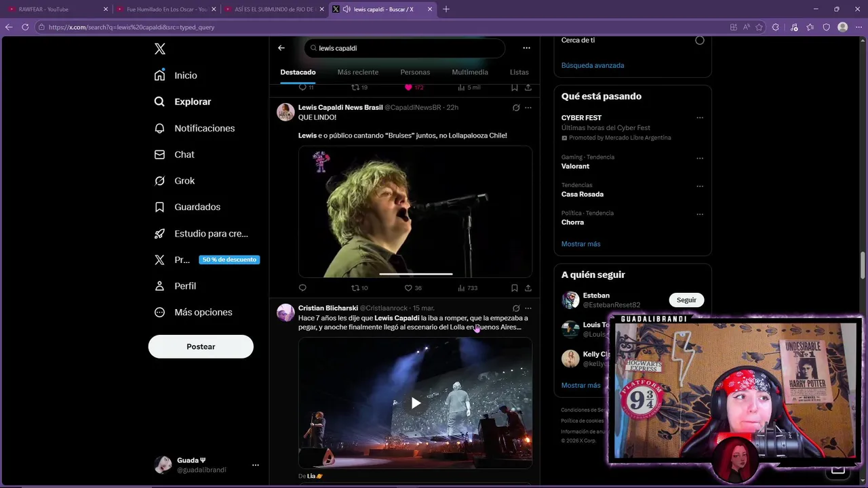Show more trends under Qué está pasando

point(581,244)
